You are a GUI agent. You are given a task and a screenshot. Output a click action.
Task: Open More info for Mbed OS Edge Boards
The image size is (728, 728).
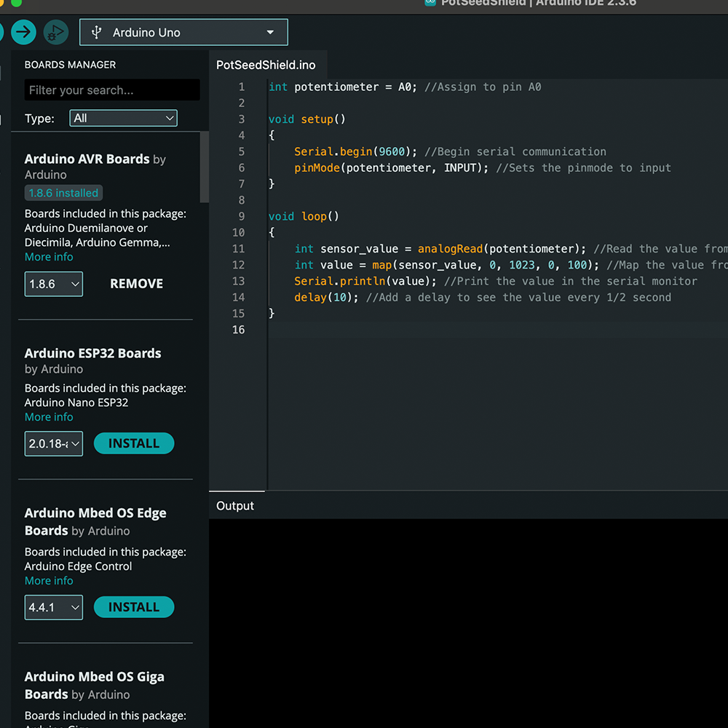click(x=49, y=580)
